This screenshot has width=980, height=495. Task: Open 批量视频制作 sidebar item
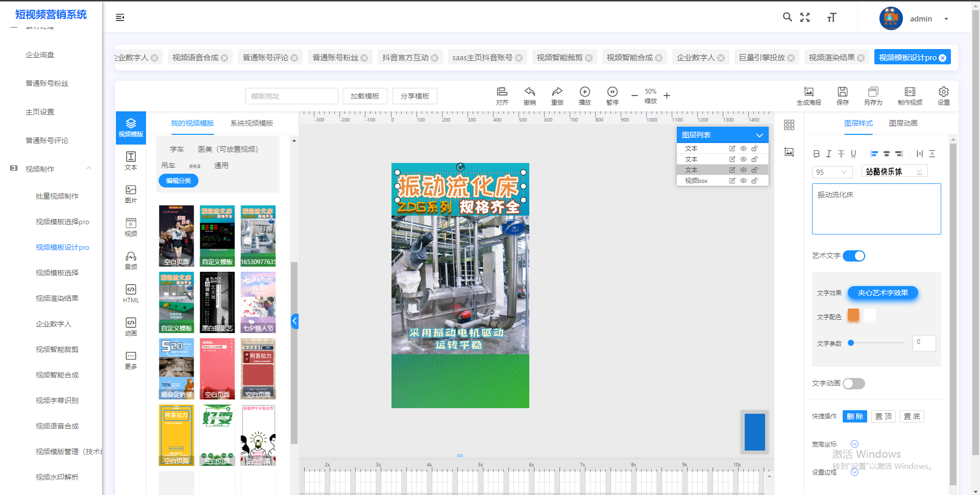pyautogui.click(x=57, y=196)
